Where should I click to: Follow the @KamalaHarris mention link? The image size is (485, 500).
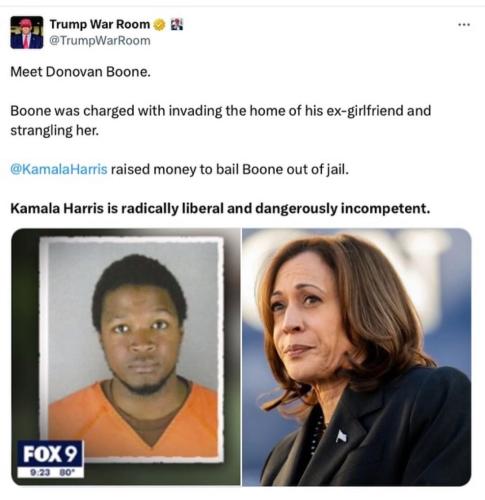pos(59,169)
